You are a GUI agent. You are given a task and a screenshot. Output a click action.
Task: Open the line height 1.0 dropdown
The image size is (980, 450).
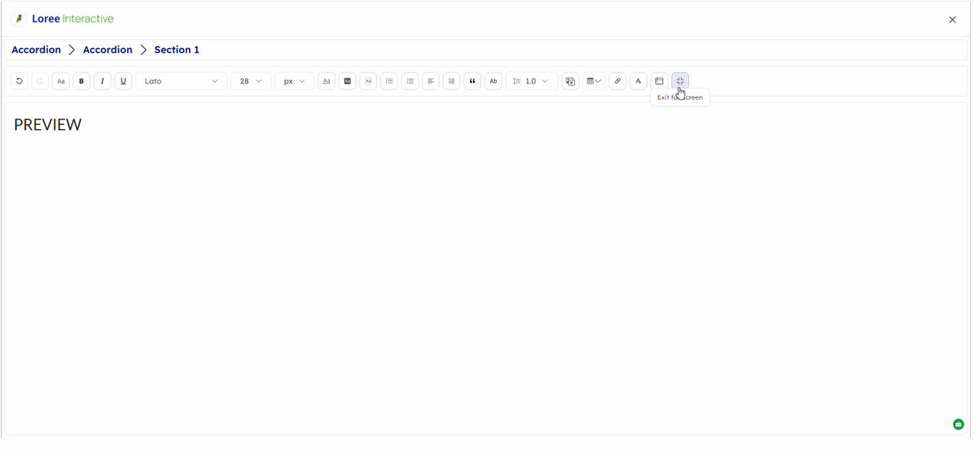pyautogui.click(x=531, y=81)
